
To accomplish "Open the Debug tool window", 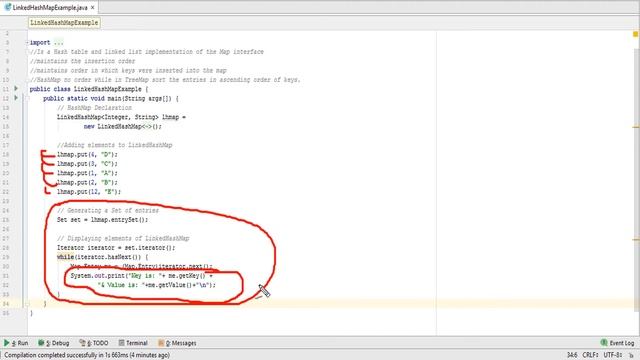I will coord(53,343).
